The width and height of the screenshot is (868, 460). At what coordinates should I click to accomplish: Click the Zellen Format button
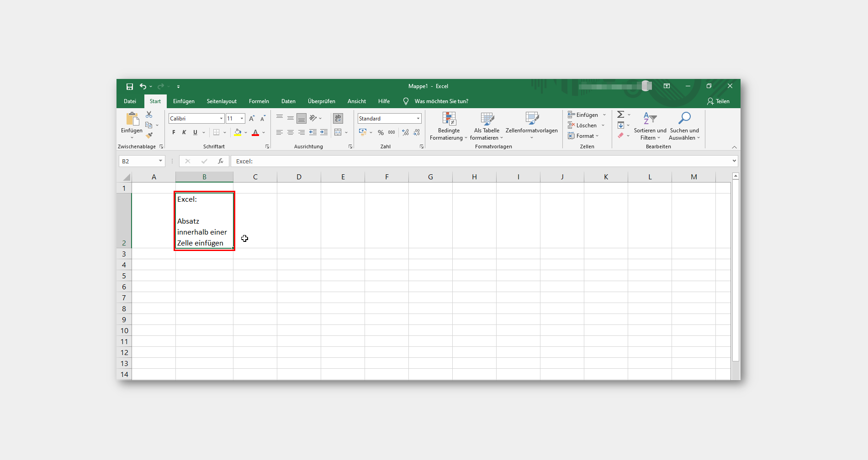tap(583, 136)
